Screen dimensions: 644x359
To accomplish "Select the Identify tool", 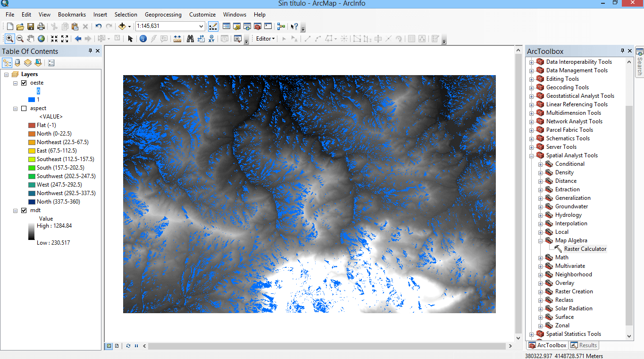I will (143, 39).
